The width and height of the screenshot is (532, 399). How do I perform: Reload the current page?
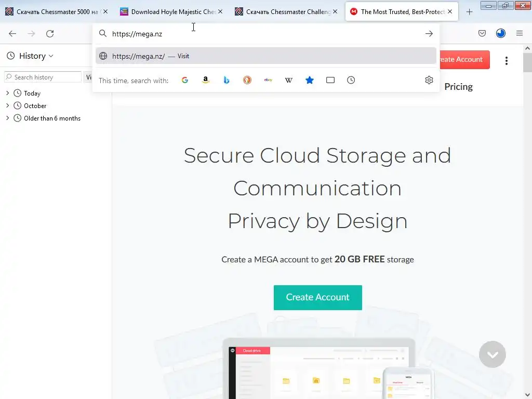coord(50,34)
